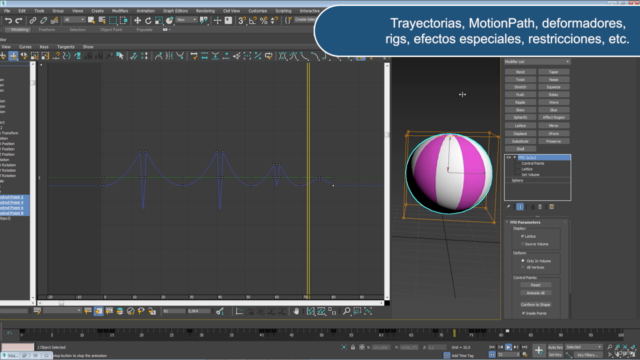Viewport: 640px width, 360px height.
Task: Choose the Rectangular Selection Region icon
Action: (x=113, y=20)
